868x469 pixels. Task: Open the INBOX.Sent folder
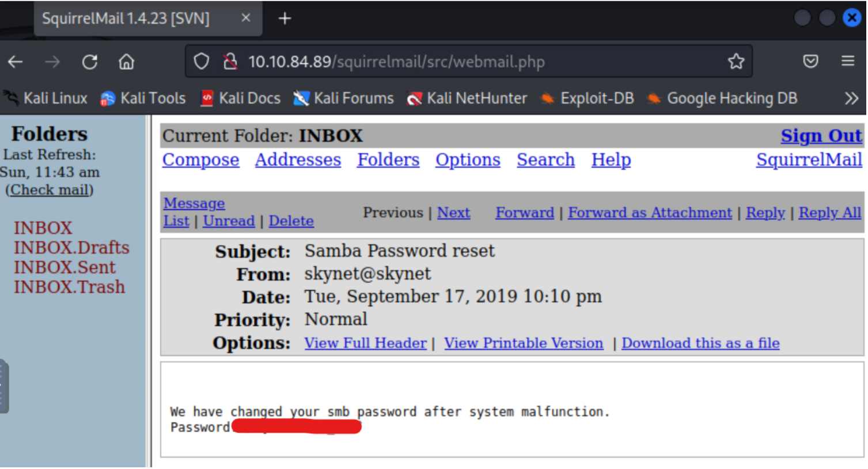click(65, 267)
